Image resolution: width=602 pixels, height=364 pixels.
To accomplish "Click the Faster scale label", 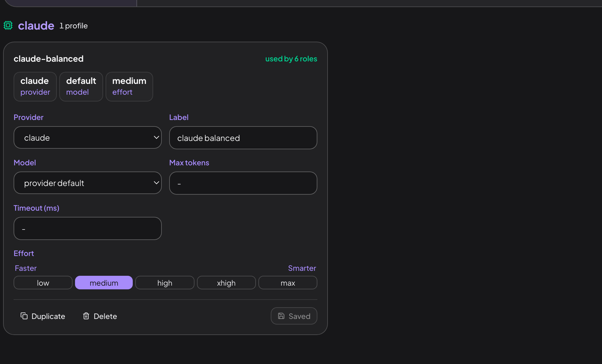I will pos(26,268).
